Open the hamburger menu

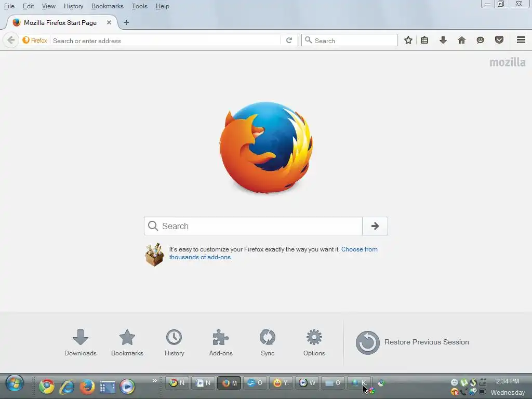tap(521, 39)
